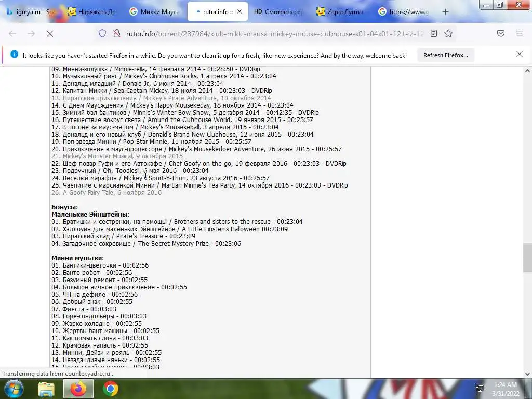The image size is (532, 399).
Task: Open the insecure connection padlock info
Action: (x=117, y=33)
